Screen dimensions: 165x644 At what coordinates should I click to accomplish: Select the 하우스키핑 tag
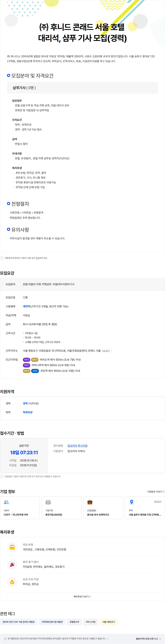(x=91, y=622)
